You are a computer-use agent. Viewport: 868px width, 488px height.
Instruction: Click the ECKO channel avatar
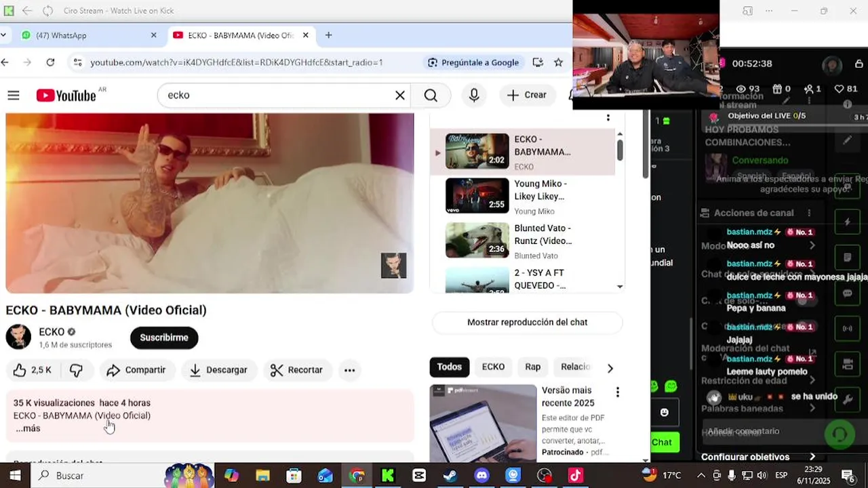[18, 337]
